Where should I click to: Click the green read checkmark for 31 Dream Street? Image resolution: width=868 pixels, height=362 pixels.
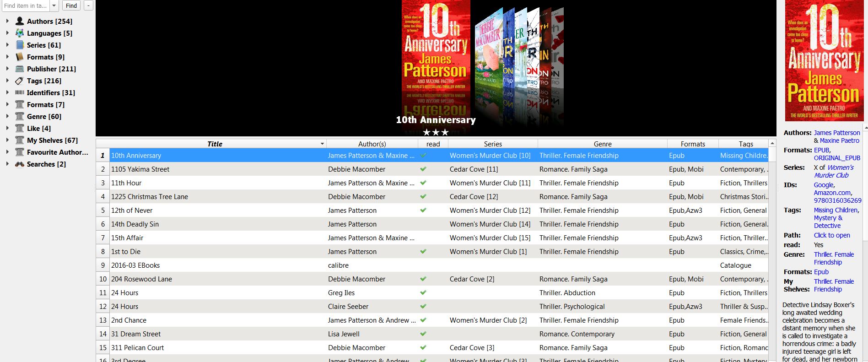[x=423, y=334]
